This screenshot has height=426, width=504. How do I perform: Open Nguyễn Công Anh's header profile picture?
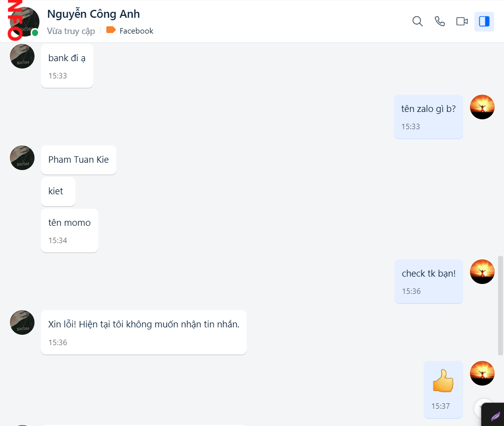coord(24,21)
